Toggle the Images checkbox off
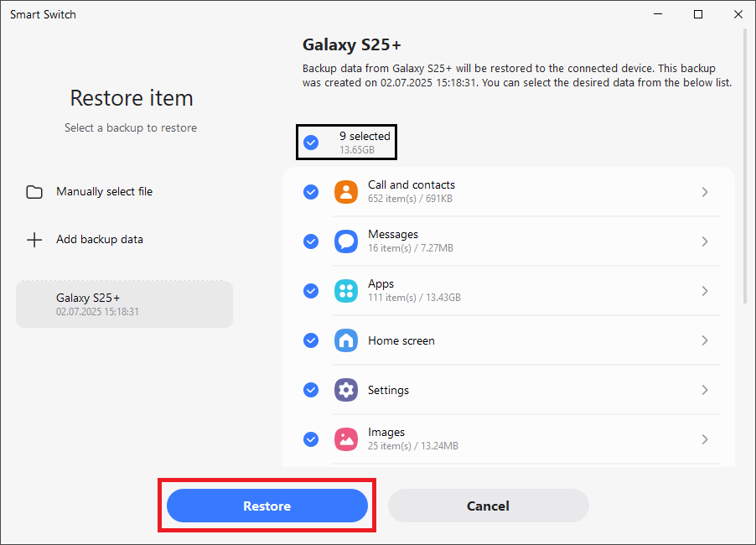 click(311, 439)
